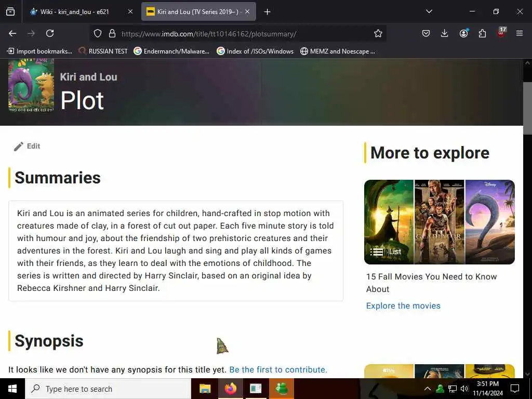Open the Kiri and Lou title link

88,77
